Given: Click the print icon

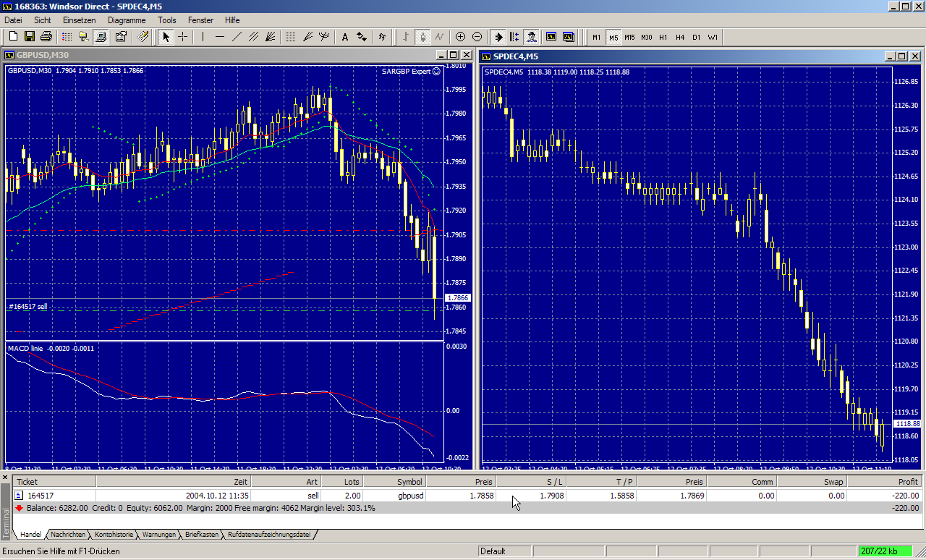Looking at the screenshot, I should tap(46, 37).
